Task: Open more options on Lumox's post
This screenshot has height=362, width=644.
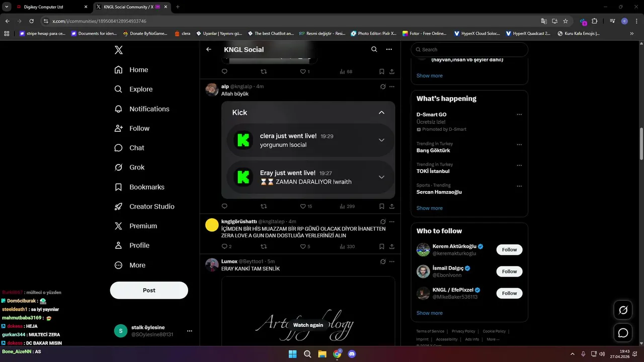Action: coord(392,261)
